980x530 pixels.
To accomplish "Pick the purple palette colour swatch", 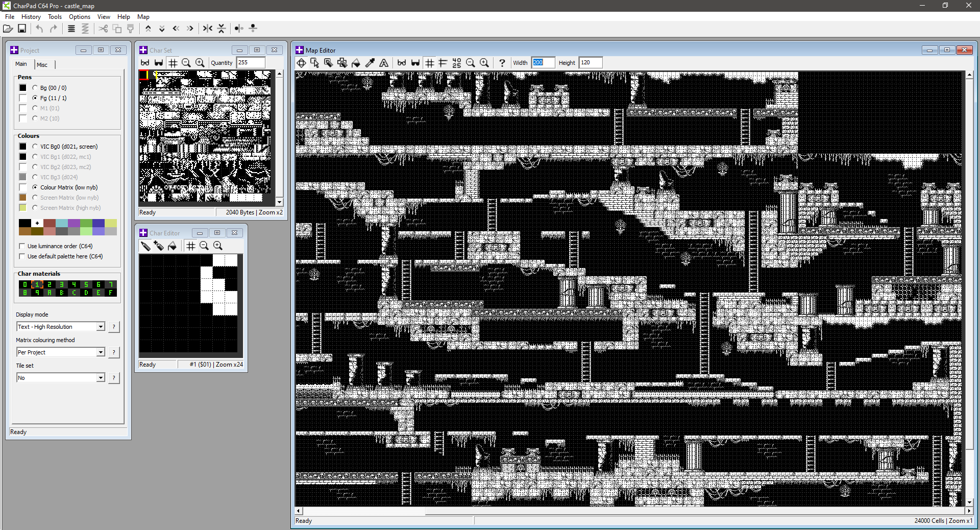I will click(x=74, y=223).
